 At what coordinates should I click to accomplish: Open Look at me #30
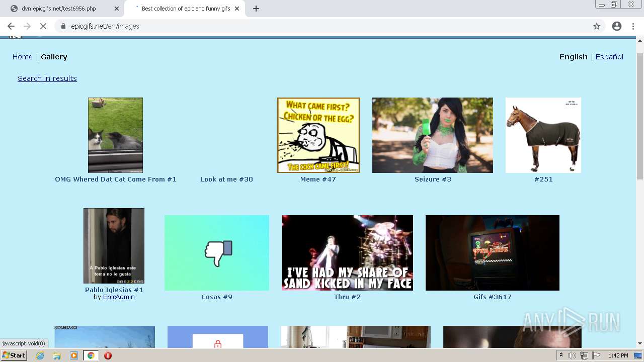pos(226,179)
